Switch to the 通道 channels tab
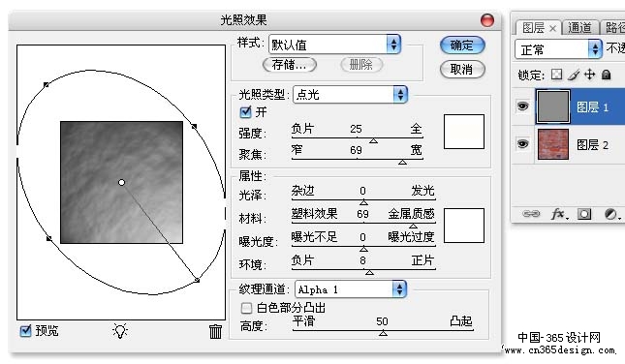This screenshot has width=625, height=364. pos(579,27)
